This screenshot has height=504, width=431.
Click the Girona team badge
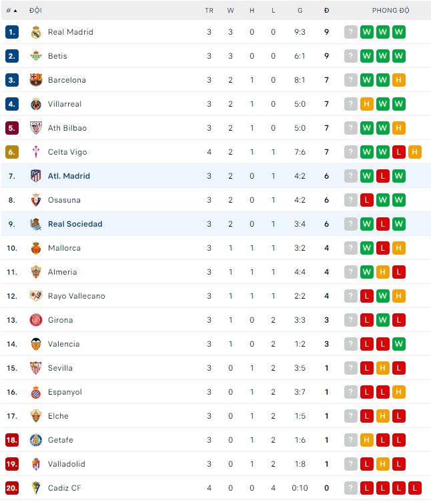36,320
